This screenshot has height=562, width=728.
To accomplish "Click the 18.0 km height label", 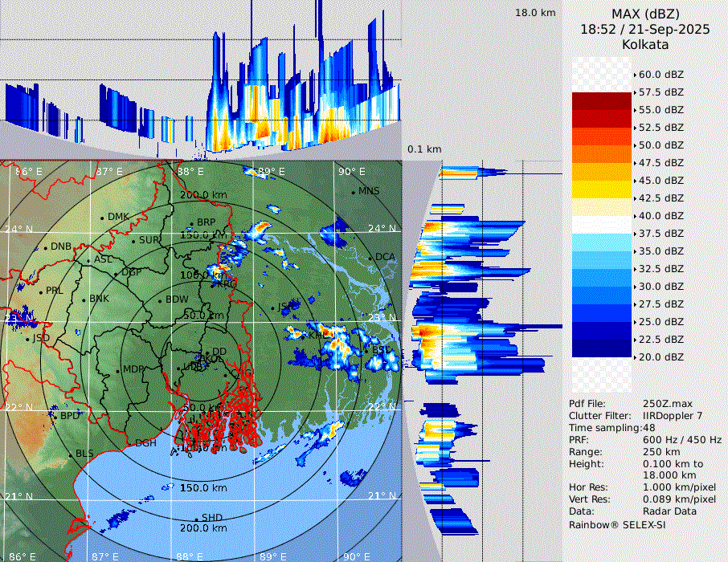I will (535, 13).
